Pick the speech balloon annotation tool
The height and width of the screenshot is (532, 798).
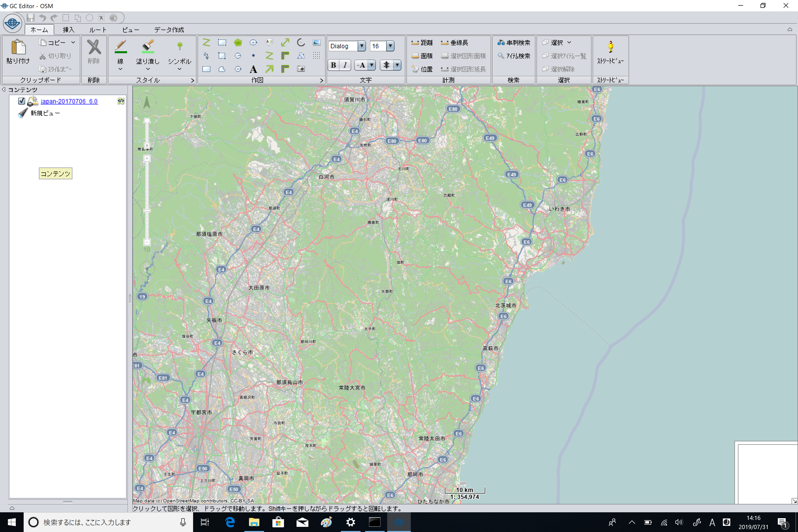pyautogui.click(x=269, y=42)
